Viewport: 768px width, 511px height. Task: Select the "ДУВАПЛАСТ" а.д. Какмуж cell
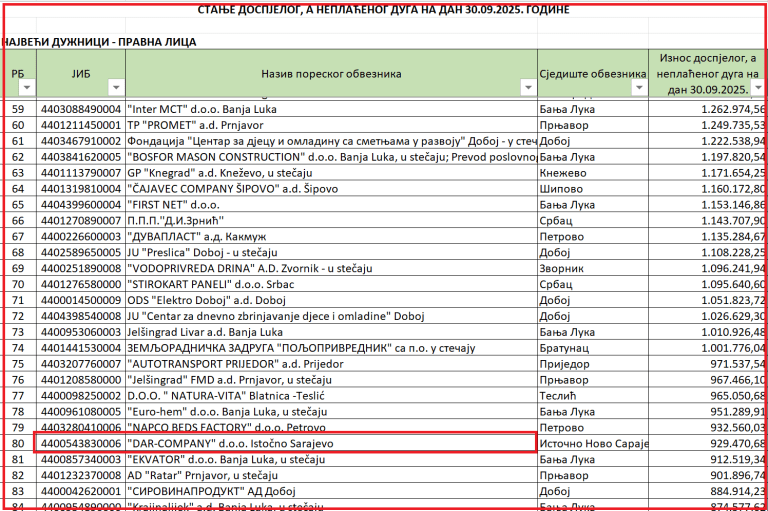(x=330, y=236)
